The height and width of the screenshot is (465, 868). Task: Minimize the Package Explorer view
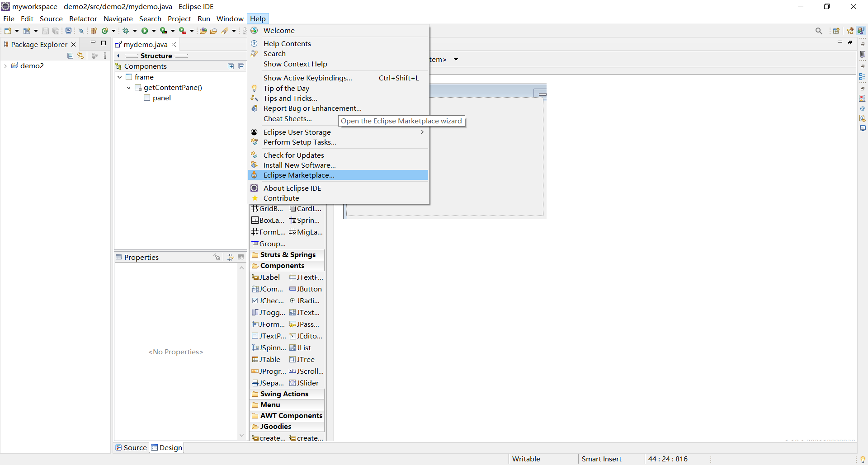(x=93, y=42)
